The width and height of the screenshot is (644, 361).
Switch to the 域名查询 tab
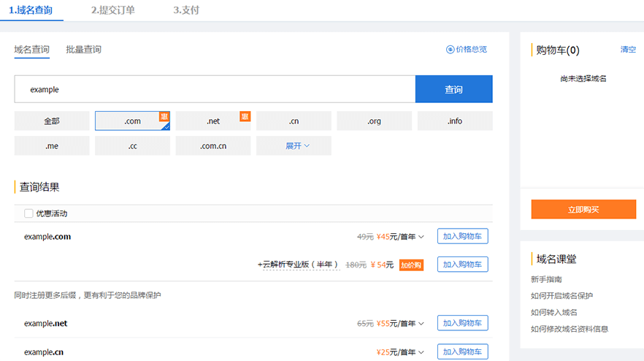pyautogui.click(x=31, y=50)
